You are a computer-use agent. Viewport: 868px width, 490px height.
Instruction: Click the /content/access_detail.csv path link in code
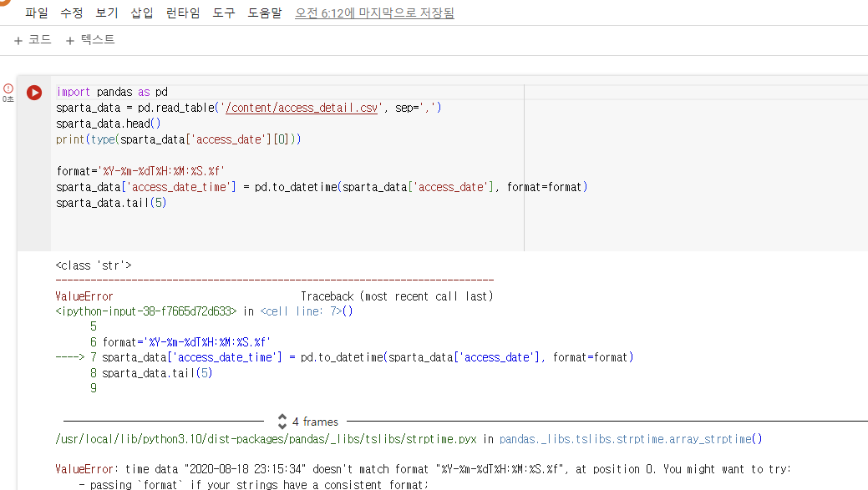tap(301, 108)
